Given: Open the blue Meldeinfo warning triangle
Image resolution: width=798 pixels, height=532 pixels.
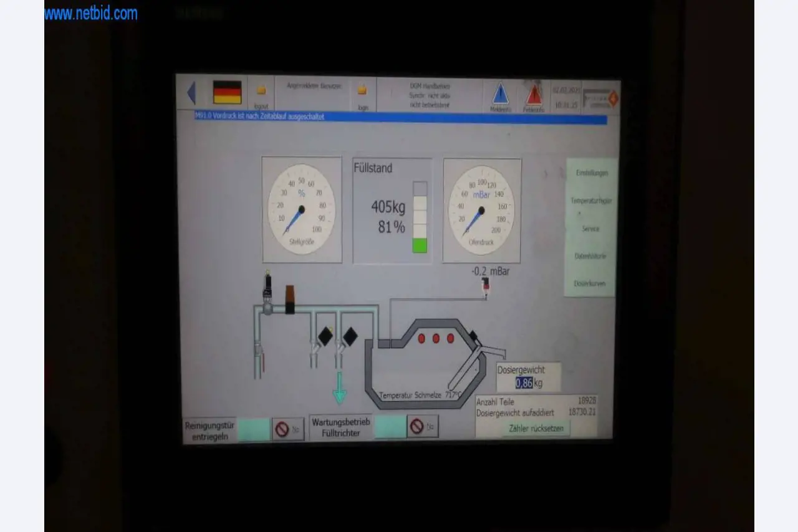Looking at the screenshot, I should tap(500, 95).
